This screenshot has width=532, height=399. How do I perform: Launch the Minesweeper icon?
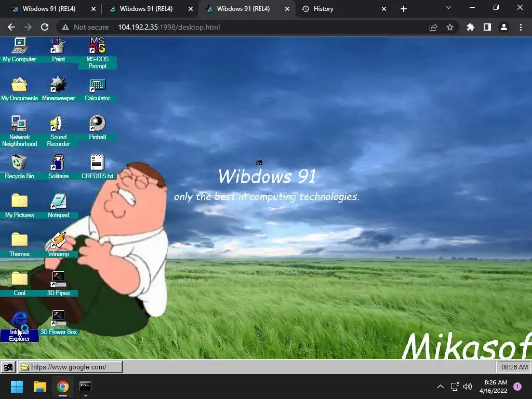click(58, 89)
